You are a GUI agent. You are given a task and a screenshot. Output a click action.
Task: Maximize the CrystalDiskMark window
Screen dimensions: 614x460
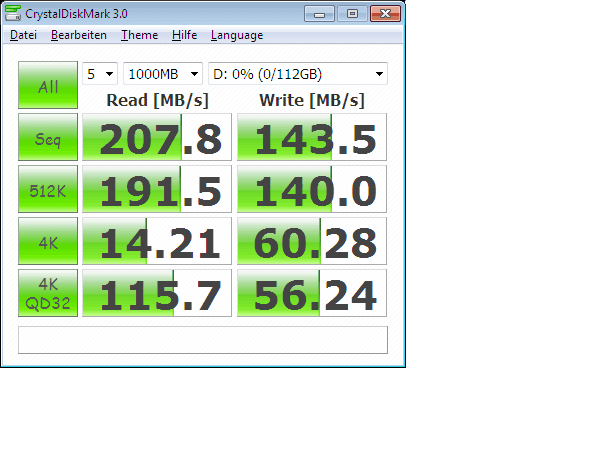[352, 14]
